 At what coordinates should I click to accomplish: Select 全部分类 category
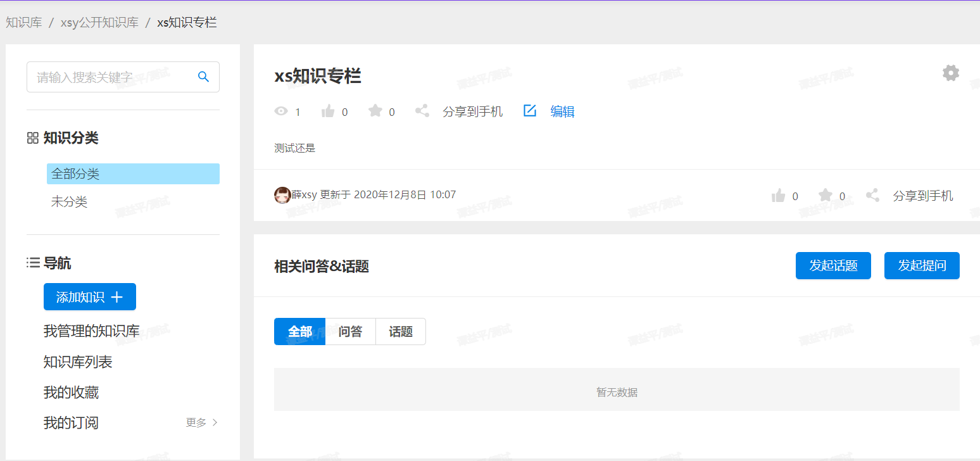coord(133,174)
